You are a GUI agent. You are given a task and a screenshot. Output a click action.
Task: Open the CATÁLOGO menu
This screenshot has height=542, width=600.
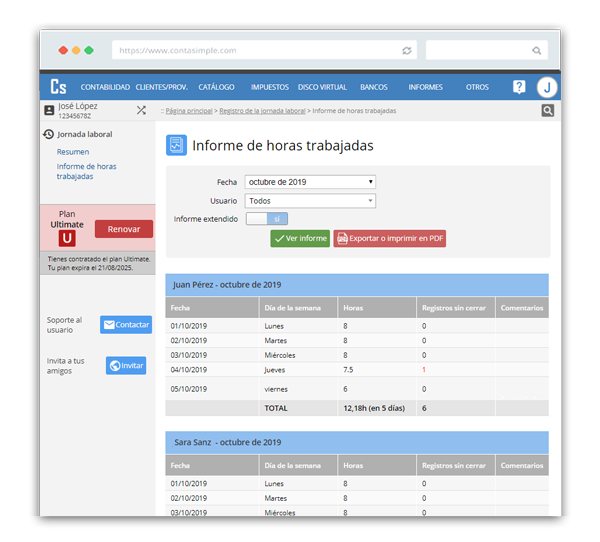click(216, 87)
